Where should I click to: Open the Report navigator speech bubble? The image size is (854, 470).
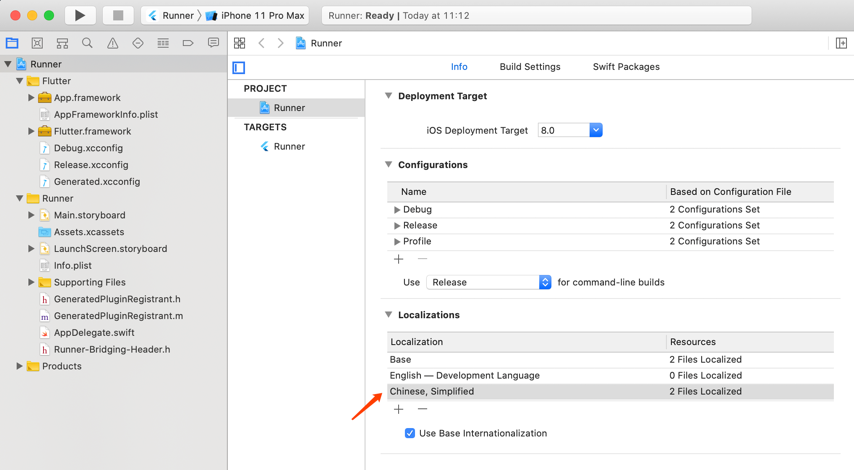[x=214, y=43]
